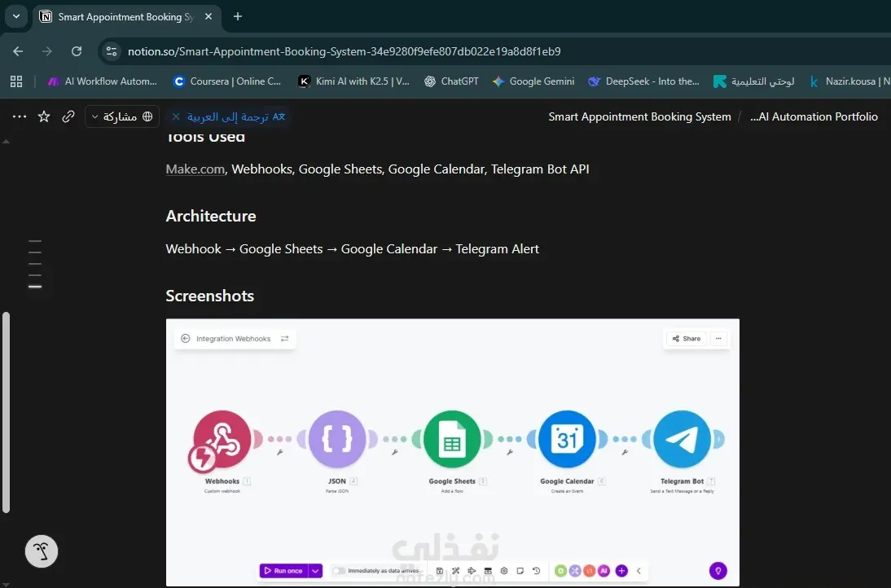The height and width of the screenshot is (588, 891).
Task: Click swap icon next to Integration Webhooks
Action: (285, 339)
